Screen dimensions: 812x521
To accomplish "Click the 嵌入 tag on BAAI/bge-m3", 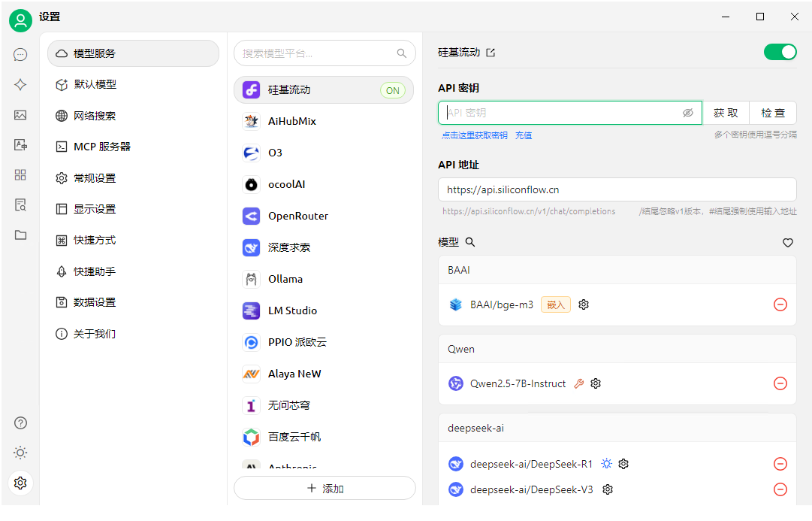I will click(x=556, y=304).
